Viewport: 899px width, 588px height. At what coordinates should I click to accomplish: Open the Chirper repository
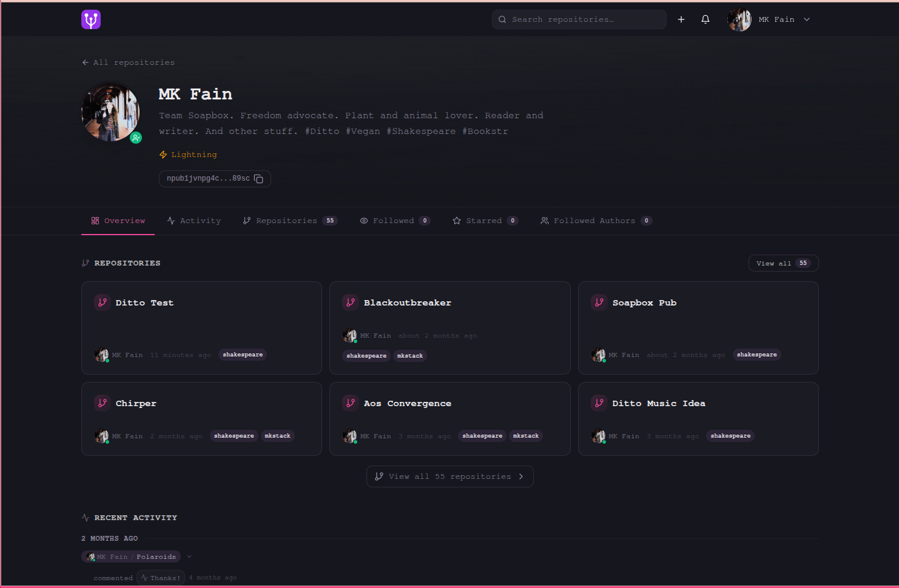pos(136,403)
